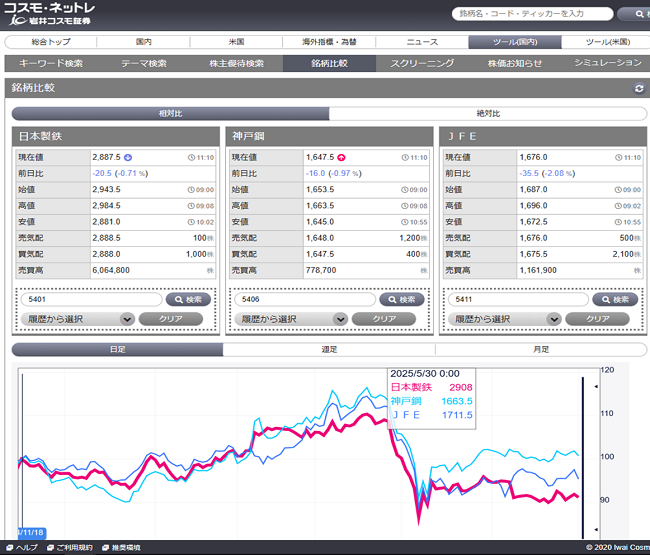
Task: Go to キーワード検索
Action: point(51,63)
